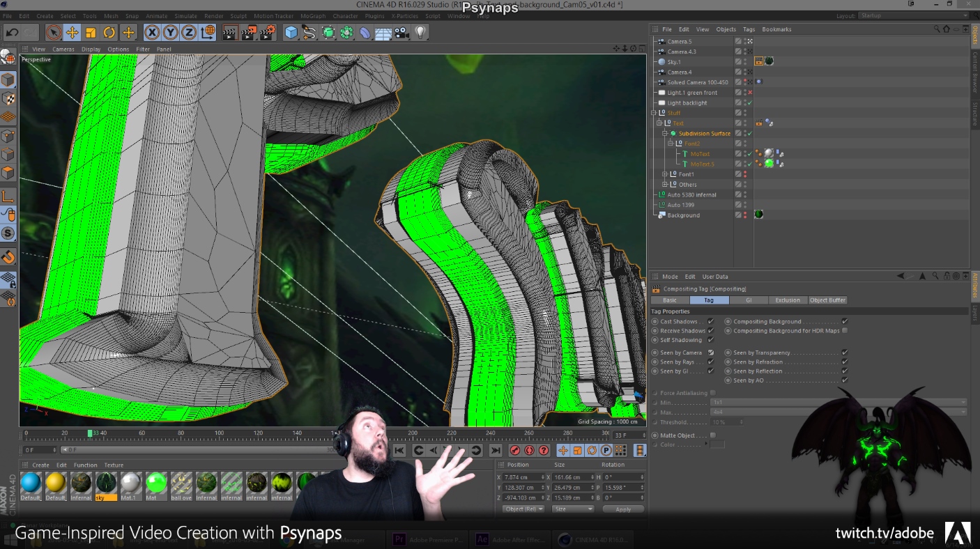Go to start of animation
The height and width of the screenshot is (549, 980).
[399, 451]
